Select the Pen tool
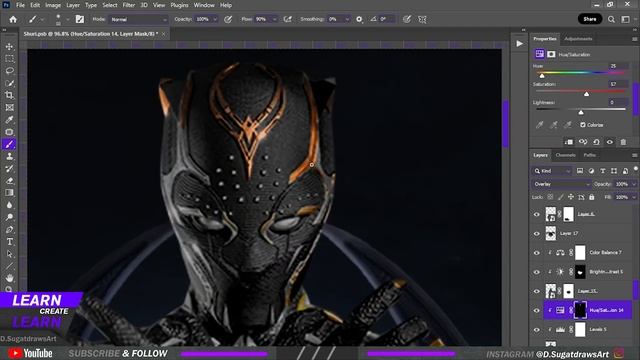 (x=9, y=229)
